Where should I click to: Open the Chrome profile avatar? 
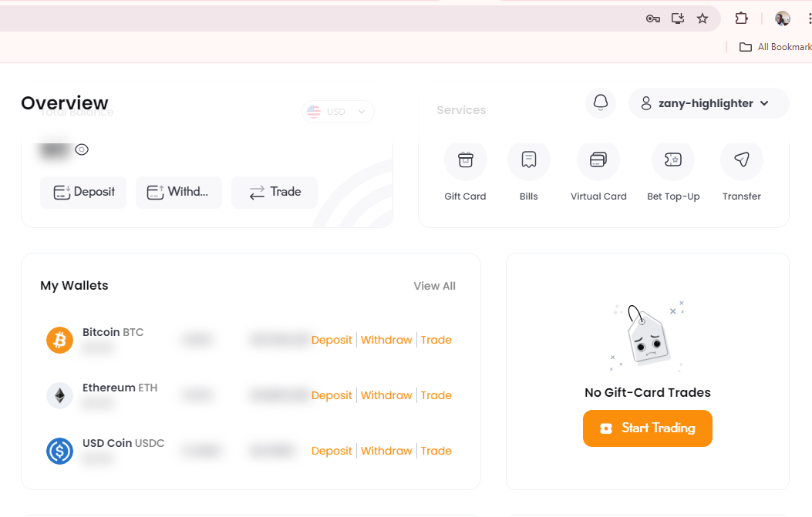[x=783, y=18]
